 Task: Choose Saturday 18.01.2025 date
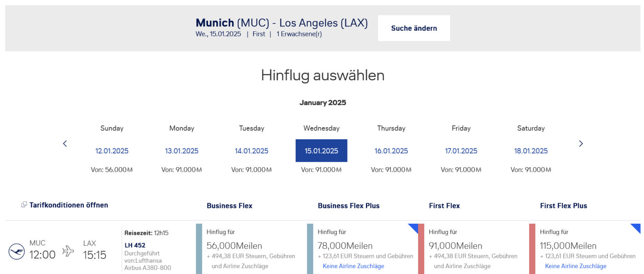pos(531,151)
